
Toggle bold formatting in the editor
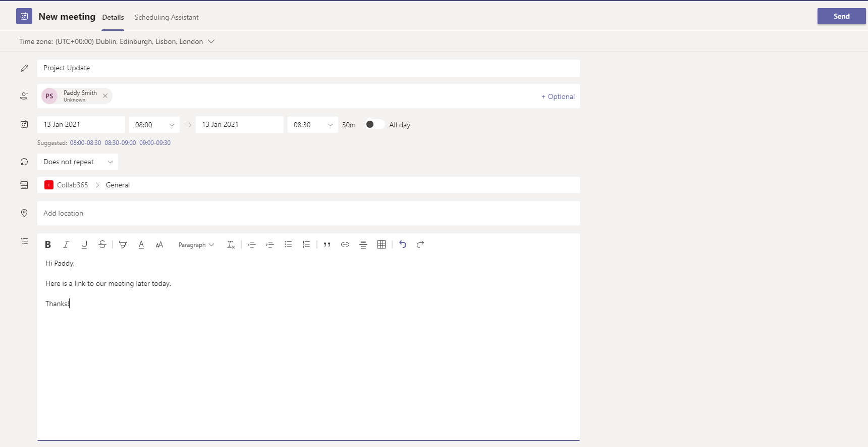click(48, 244)
